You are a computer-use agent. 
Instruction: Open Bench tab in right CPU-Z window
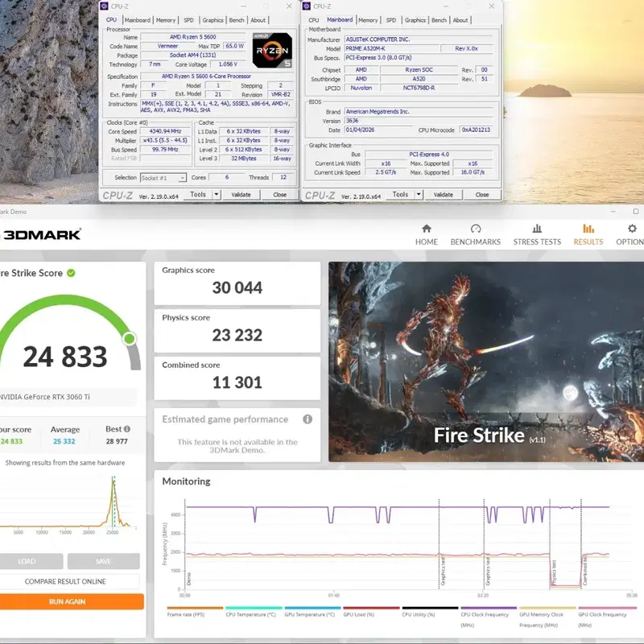pos(439,20)
